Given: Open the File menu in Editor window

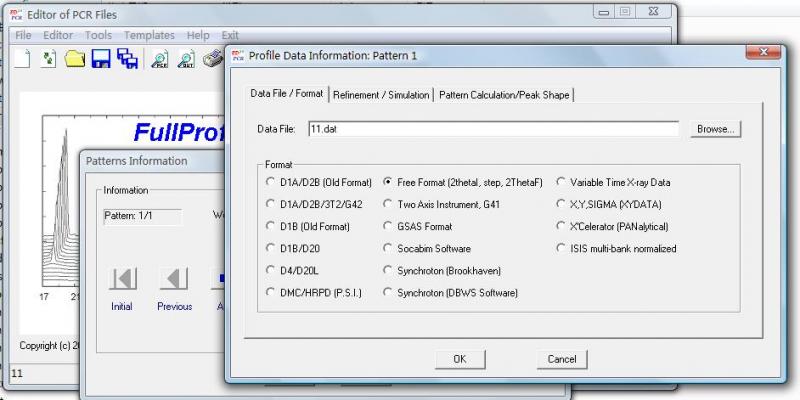Looking at the screenshot, I should coord(23,35).
